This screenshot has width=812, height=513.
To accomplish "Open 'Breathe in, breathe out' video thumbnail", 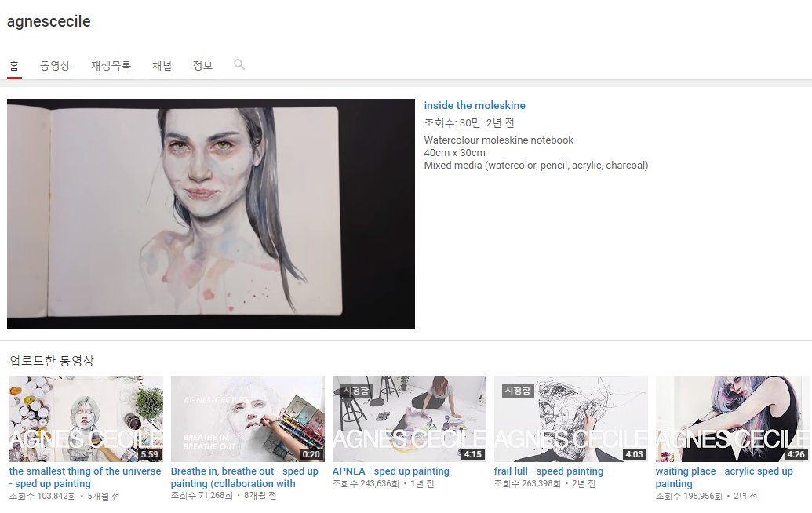I will pos(248,419).
